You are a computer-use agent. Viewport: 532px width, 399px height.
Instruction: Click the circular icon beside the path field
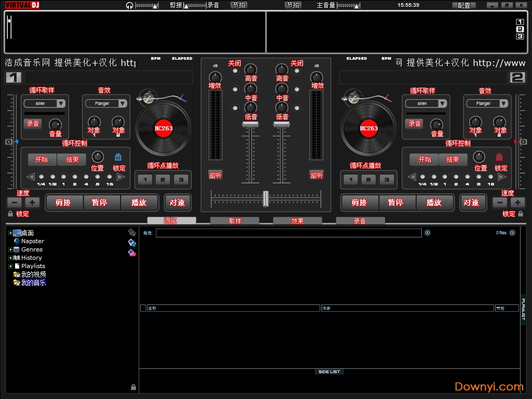point(428,233)
